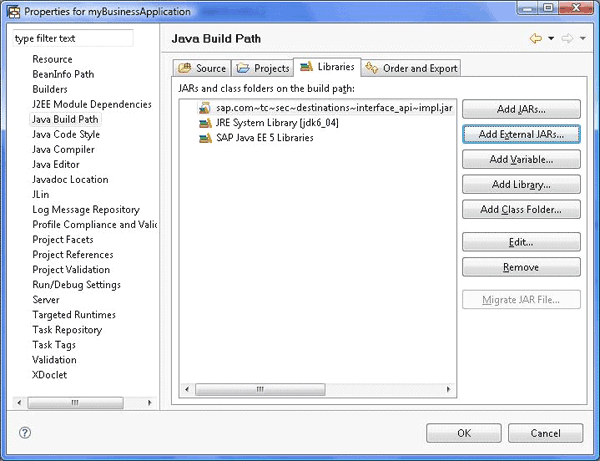Open Java Code Style settings
Screen dimensions: 600x461
(x=66, y=134)
